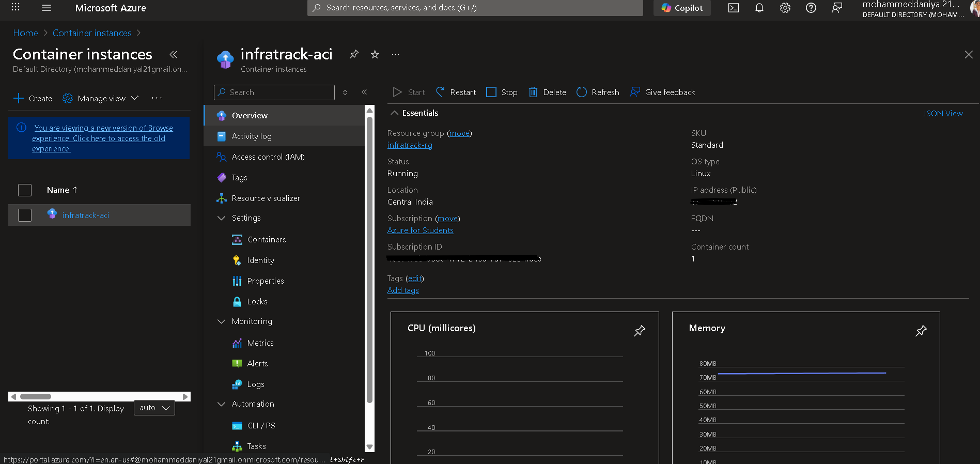Open list more options ellipsis

click(157, 98)
